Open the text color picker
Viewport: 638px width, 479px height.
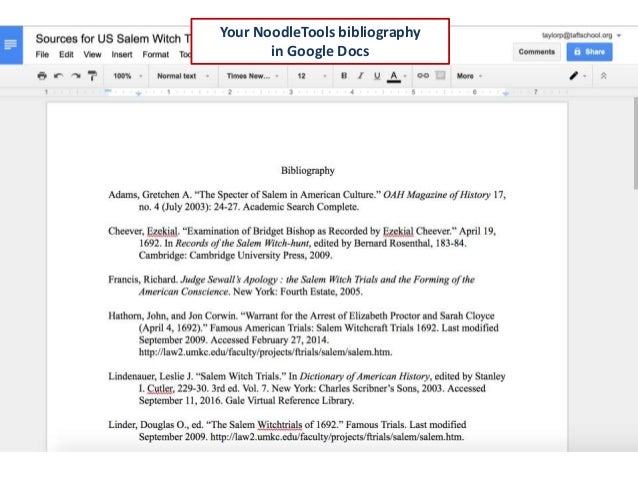tap(395, 75)
